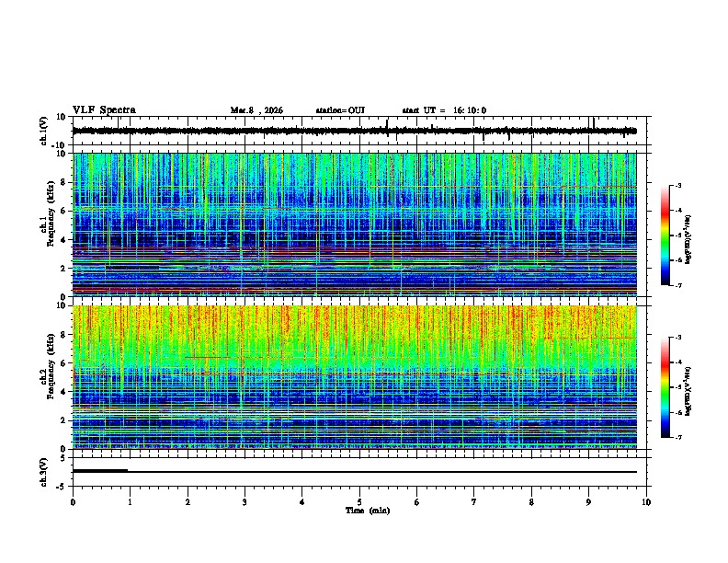The image size is (728, 563).
Task: Click the ch.2 color scale bar
Action: point(665,387)
